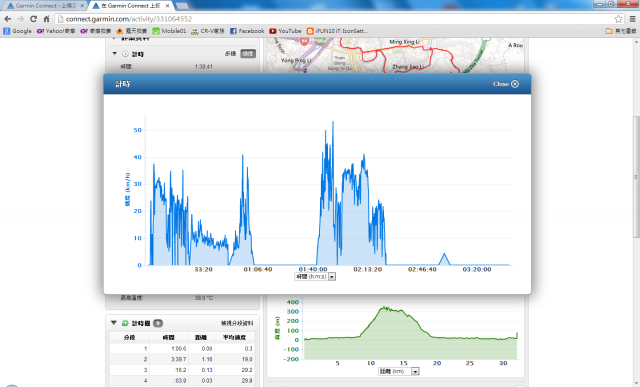
Task: Open the other bookmarks folder
Action: point(621,31)
